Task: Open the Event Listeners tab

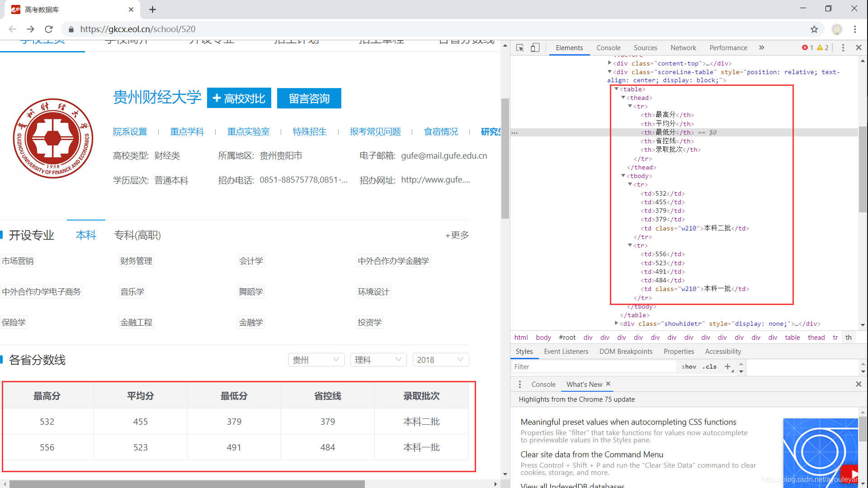Action: 566,351
